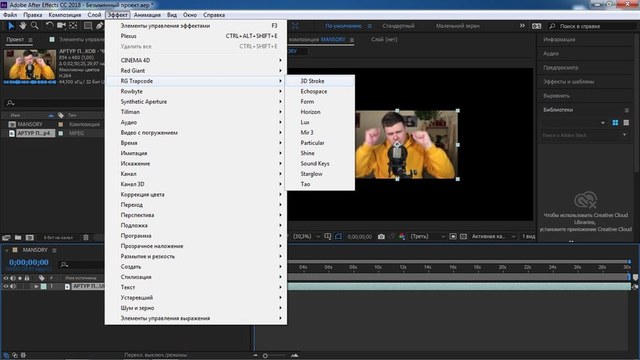Hide video of the АРТУР layer
Viewport: 640px width, 360px height.
tap(6, 287)
